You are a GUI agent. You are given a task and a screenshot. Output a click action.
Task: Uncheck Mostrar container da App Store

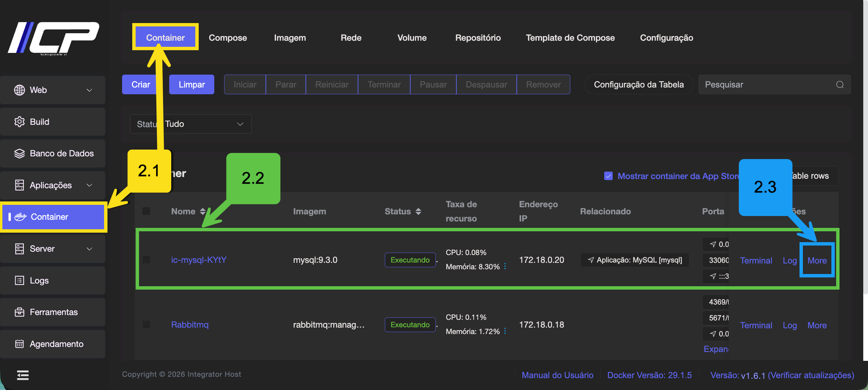(608, 176)
